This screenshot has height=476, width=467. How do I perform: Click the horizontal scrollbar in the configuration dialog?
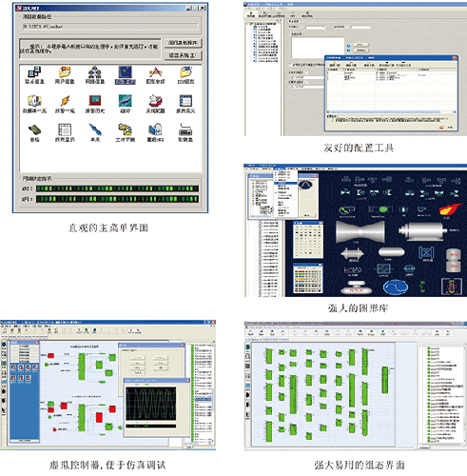pos(391,111)
